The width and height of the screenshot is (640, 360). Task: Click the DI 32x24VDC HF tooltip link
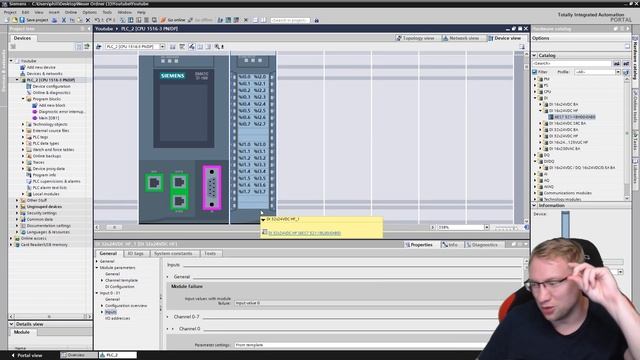[304, 233]
